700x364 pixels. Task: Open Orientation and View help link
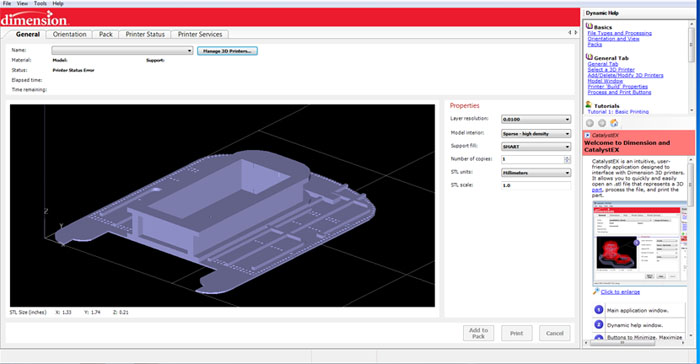[x=613, y=39]
